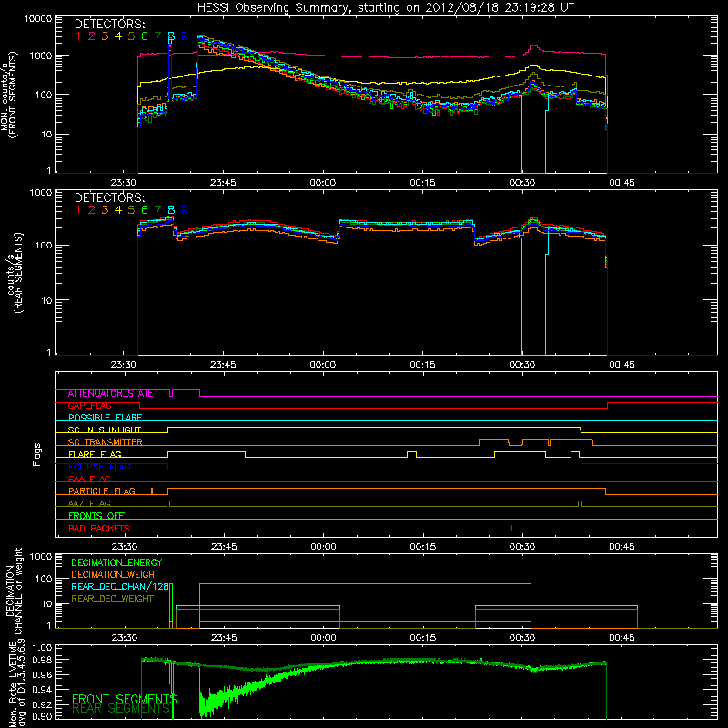Click 'Mon. Rate LIVETIME' axis title
This screenshot has width=728, height=728.
(15, 683)
